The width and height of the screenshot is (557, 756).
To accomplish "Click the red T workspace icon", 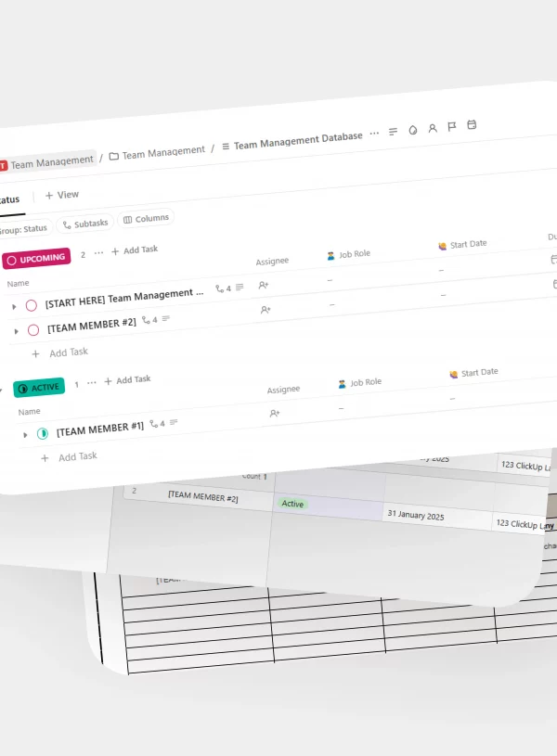I will [3, 166].
